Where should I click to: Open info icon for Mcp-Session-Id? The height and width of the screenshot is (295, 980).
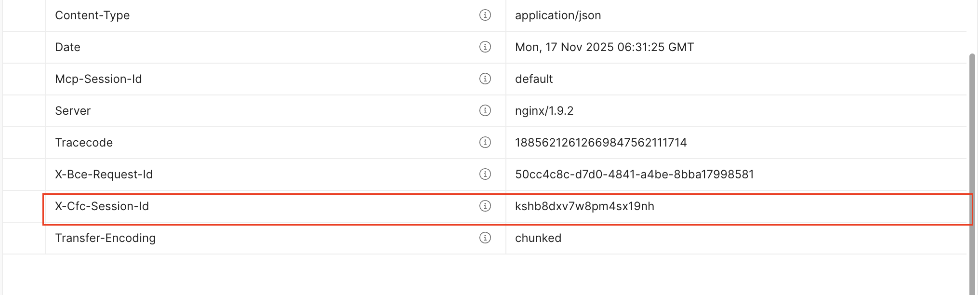[485, 79]
